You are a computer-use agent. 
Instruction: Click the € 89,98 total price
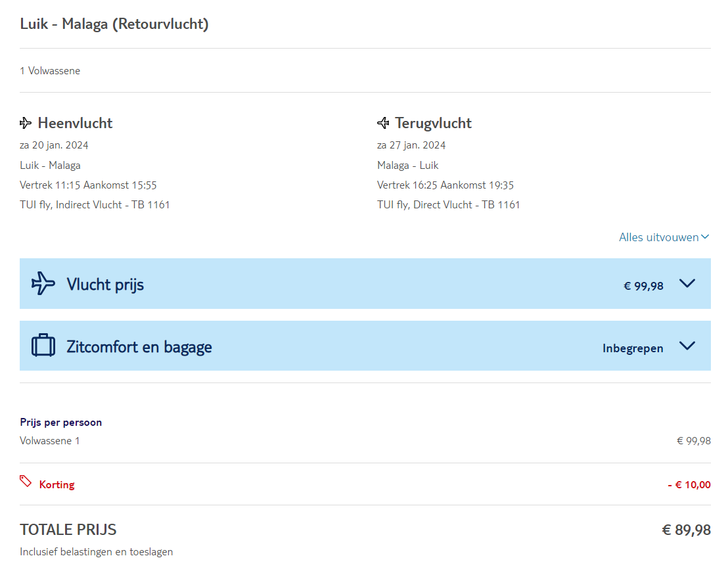pyautogui.click(x=686, y=530)
